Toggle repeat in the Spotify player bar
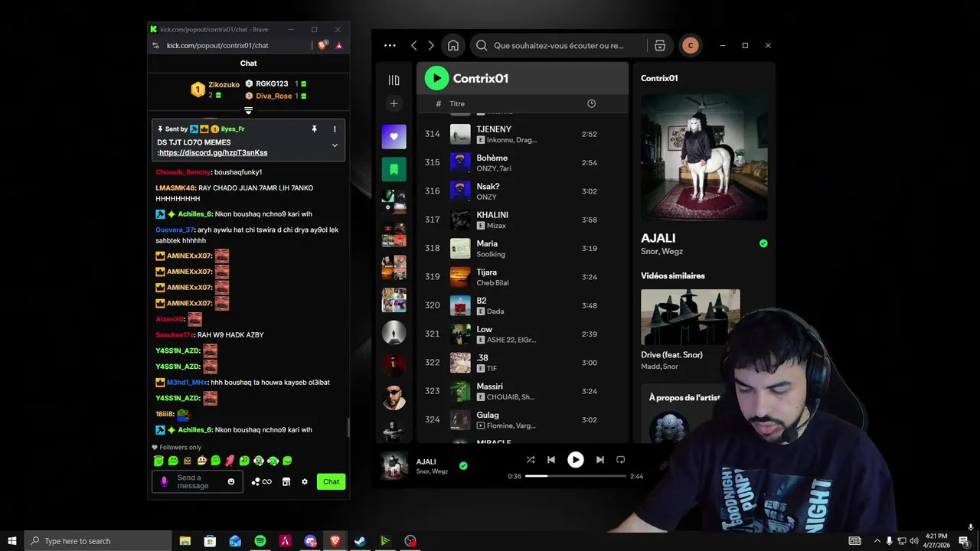The image size is (980, 551). [621, 460]
